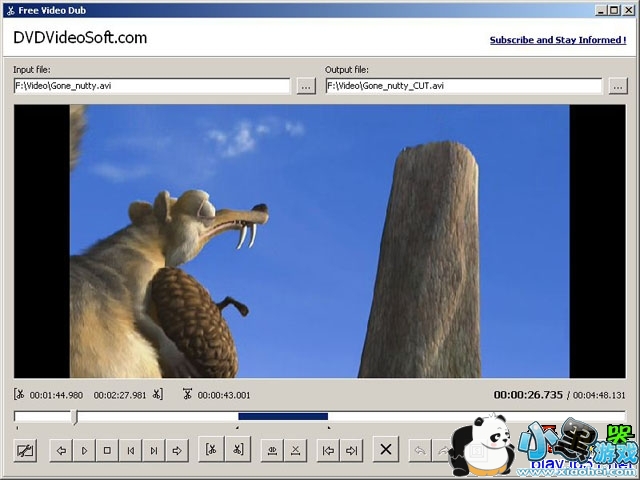Click the Output file path field
The height and width of the screenshot is (480, 640).
point(464,86)
